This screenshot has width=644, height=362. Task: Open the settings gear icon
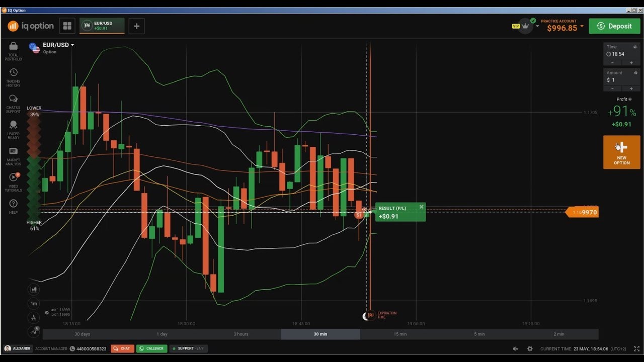(530, 348)
